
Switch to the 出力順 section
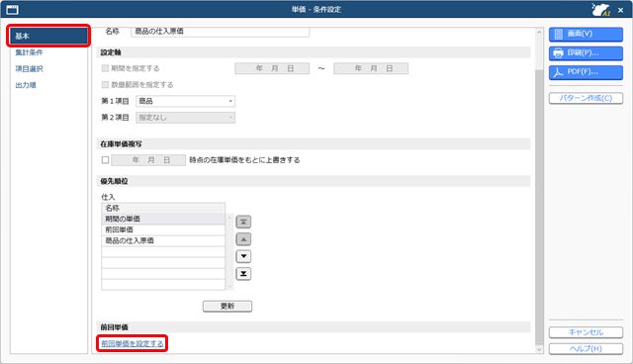tap(26, 85)
